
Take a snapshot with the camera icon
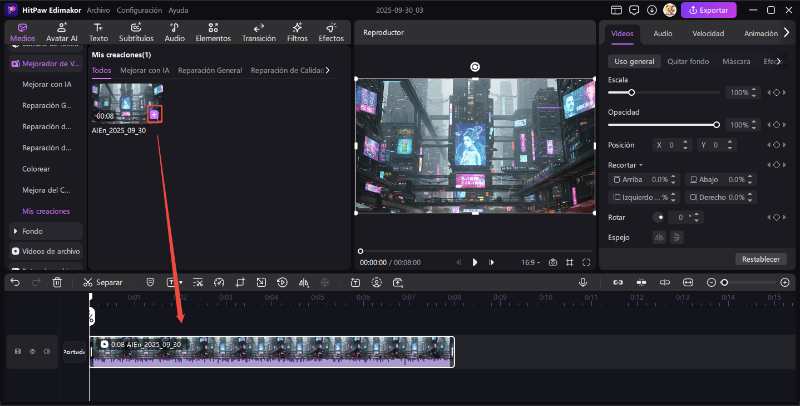tap(552, 262)
